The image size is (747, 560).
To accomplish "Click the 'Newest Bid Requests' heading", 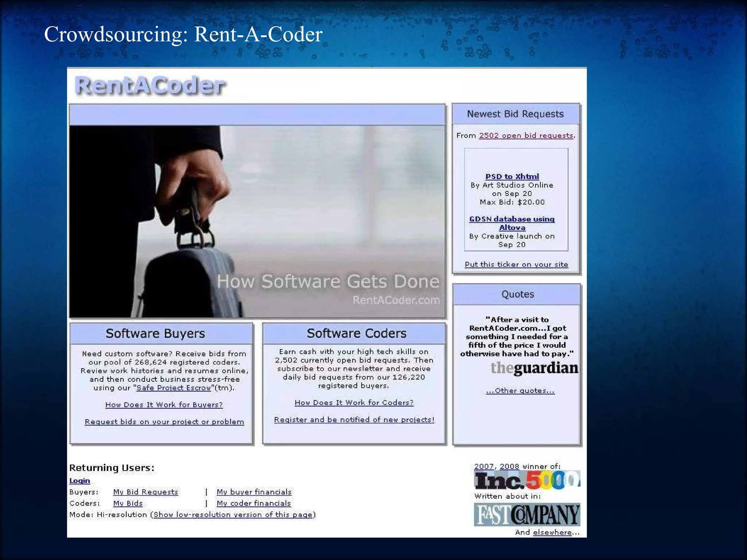I will pyautogui.click(x=515, y=114).
